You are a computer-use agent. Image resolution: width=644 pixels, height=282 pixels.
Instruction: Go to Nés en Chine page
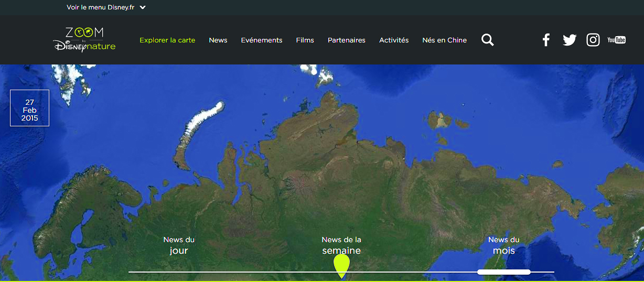[445, 40]
